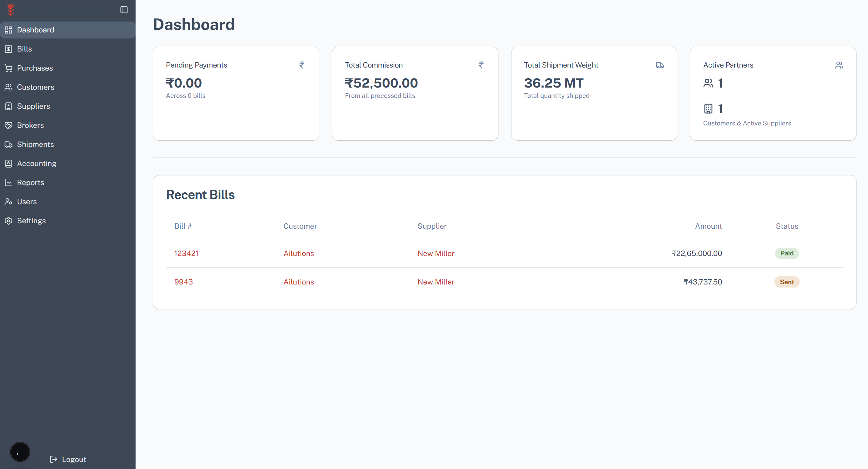Open the Suppliers page
Screen dimensions: 868x469
click(68, 106)
